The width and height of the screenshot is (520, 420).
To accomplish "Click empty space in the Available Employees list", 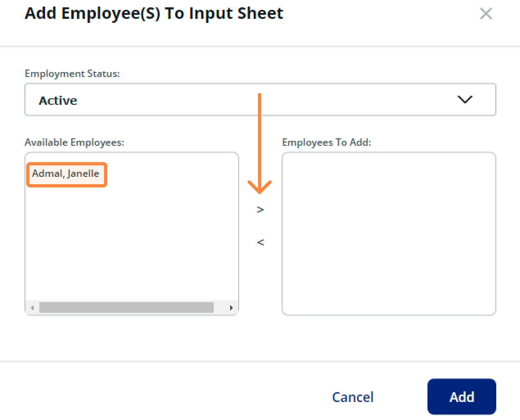I will point(131,246).
